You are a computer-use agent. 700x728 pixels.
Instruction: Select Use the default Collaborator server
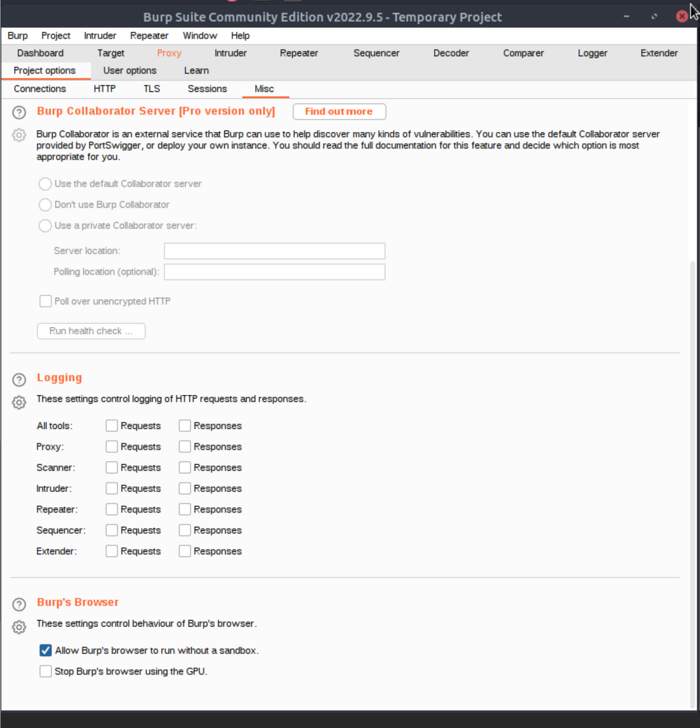click(45, 184)
